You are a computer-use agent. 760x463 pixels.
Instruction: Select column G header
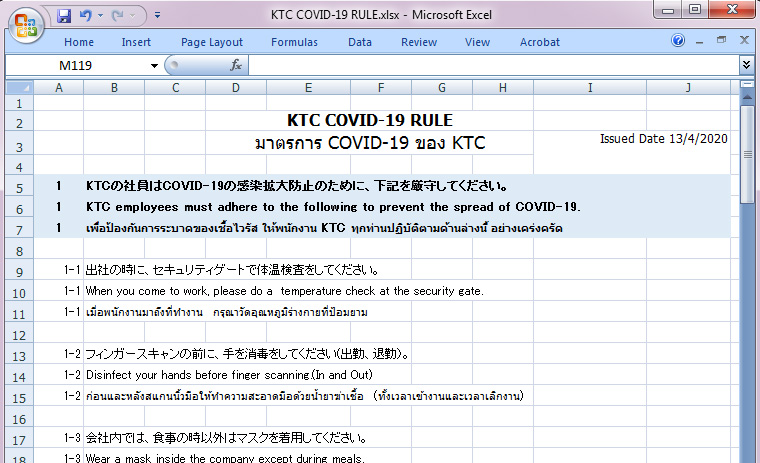442,88
